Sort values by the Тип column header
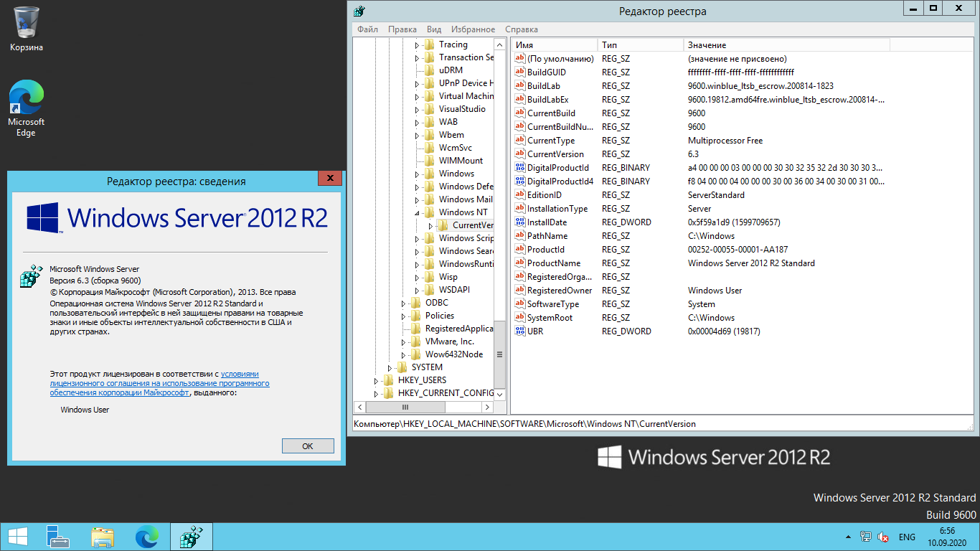 [x=641, y=45]
